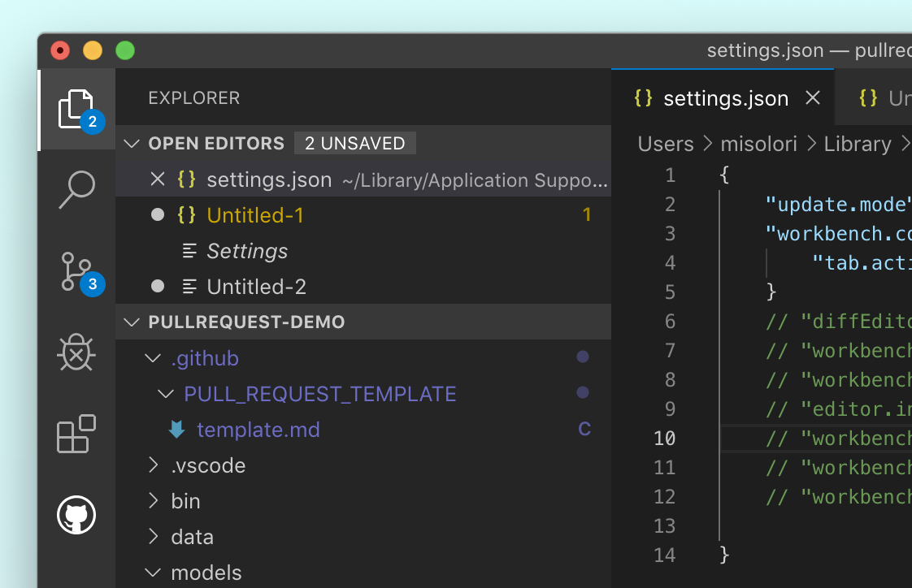The image size is (912, 588).
Task: Close settings.json in Open Editors list
Action: (158, 179)
